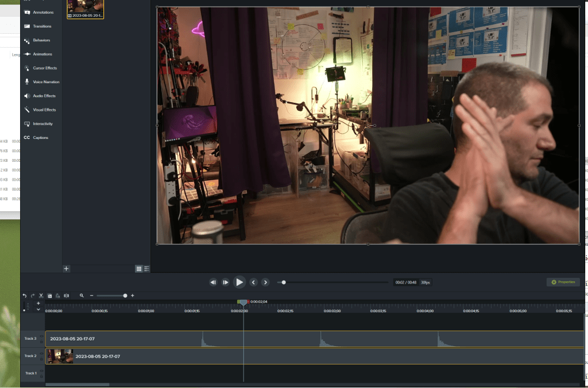Paste media onto the timeline
Viewport: 588px width, 388px height.
tap(58, 296)
